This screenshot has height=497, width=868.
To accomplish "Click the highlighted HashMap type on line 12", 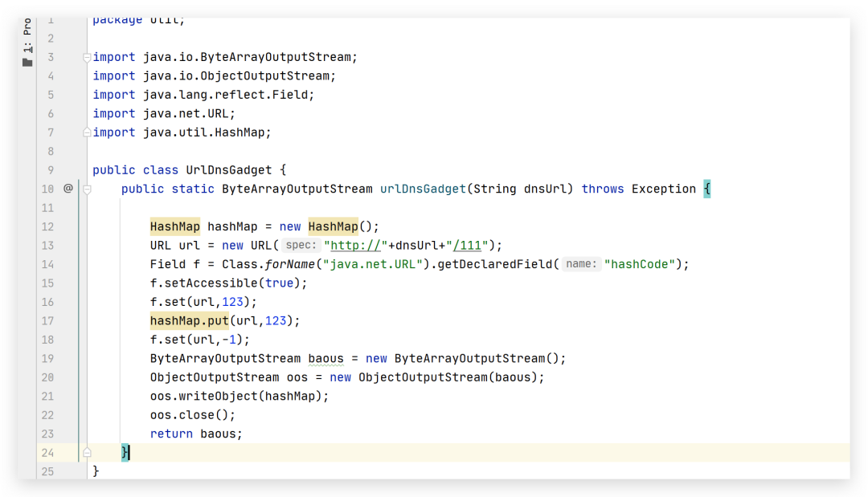I will (175, 226).
